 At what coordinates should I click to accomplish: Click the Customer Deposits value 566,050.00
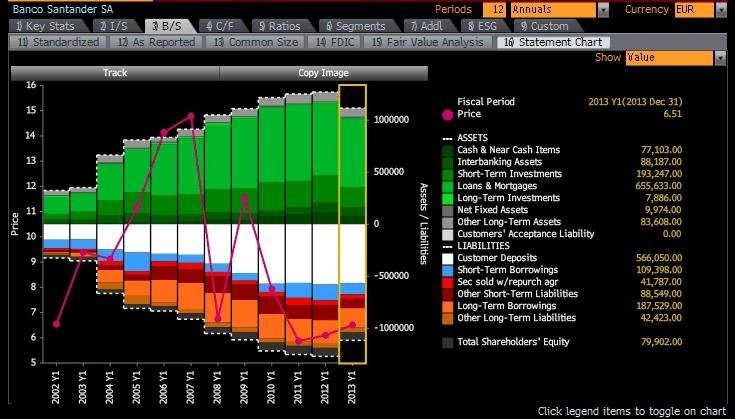(x=659, y=258)
